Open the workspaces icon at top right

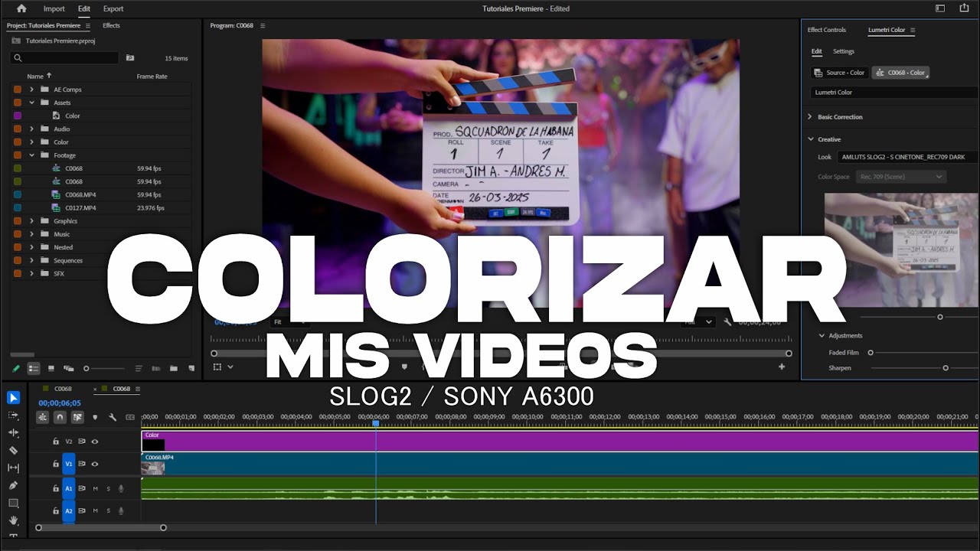tap(940, 8)
